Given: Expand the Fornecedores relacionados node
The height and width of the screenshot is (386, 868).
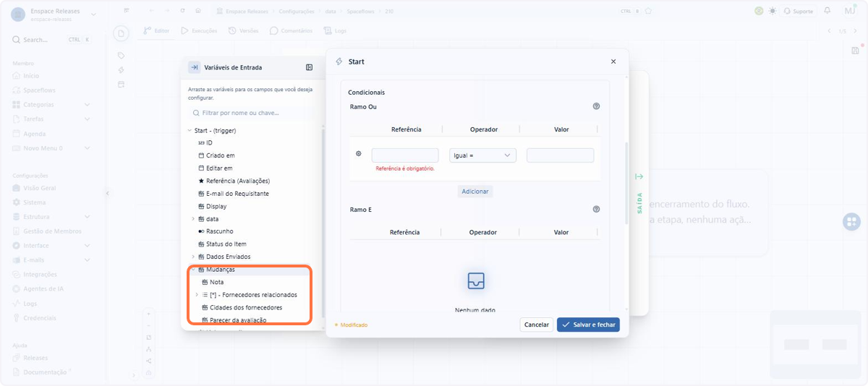Looking at the screenshot, I should pos(197,295).
